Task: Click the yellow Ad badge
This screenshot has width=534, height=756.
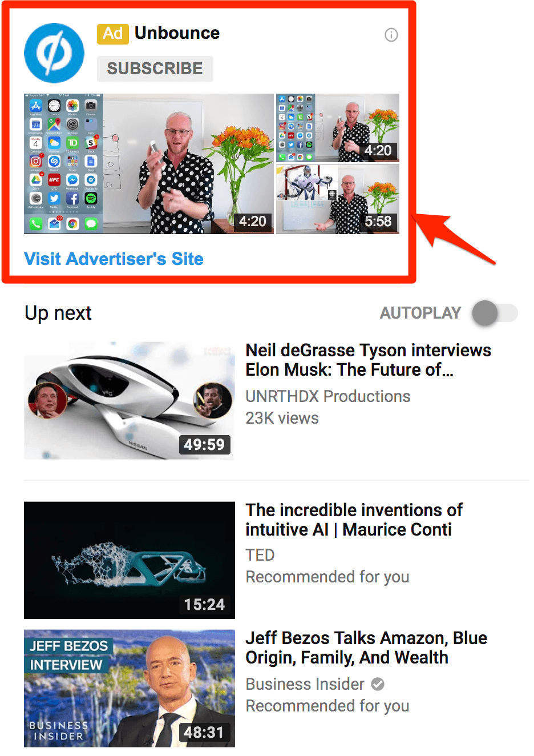Action: (113, 34)
